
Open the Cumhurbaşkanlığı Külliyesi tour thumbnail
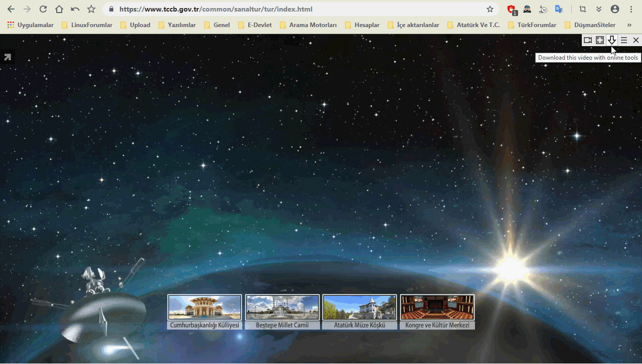point(205,307)
